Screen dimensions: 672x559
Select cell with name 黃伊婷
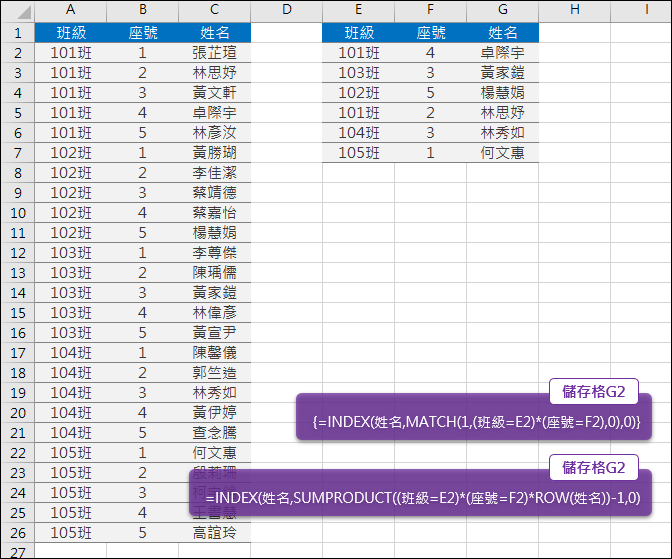point(215,413)
